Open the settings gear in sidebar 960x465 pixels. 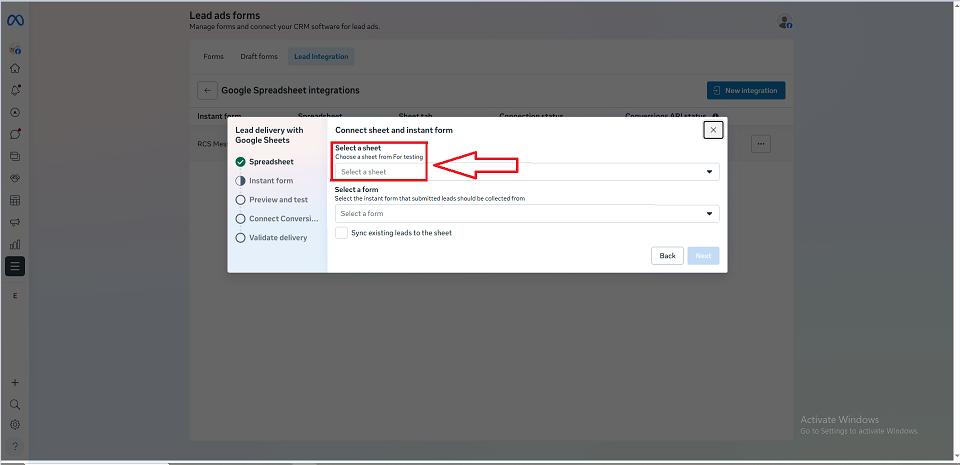point(15,424)
